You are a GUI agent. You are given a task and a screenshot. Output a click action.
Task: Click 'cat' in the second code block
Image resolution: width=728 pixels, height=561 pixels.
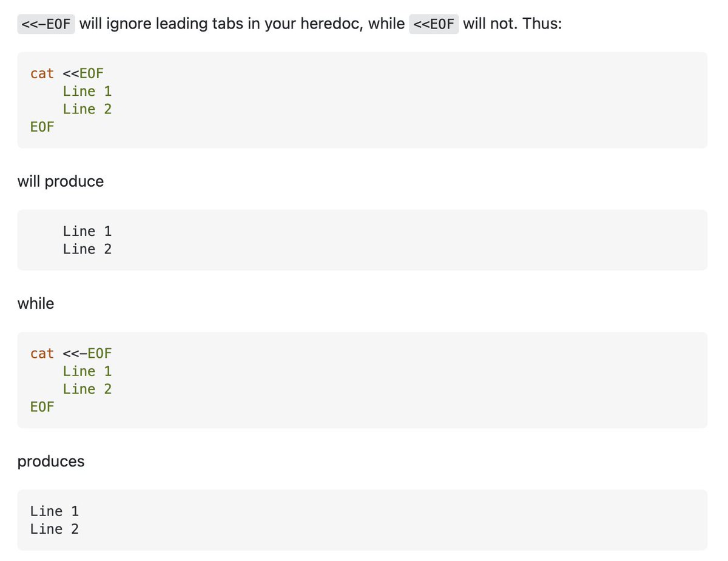(42, 353)
